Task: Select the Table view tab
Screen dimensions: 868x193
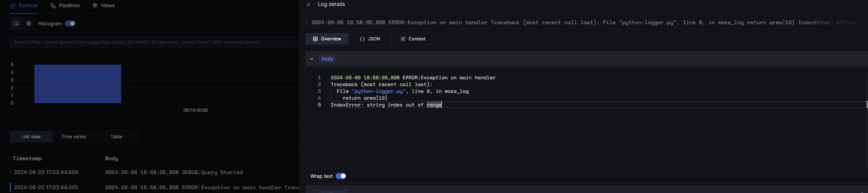Action: click(x=116, y=137)
